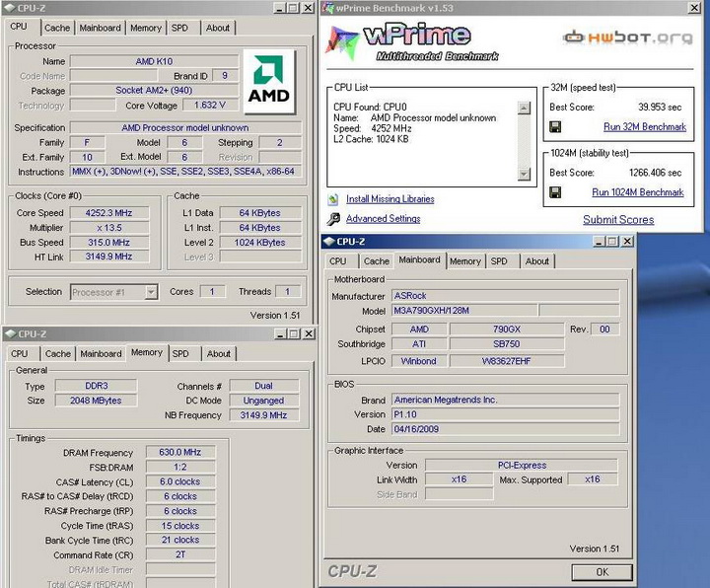This screenshot has width=710, height=588.
Task: Open Memory tab in Mainboard CPU-Z window
Action: click(465, 261)
